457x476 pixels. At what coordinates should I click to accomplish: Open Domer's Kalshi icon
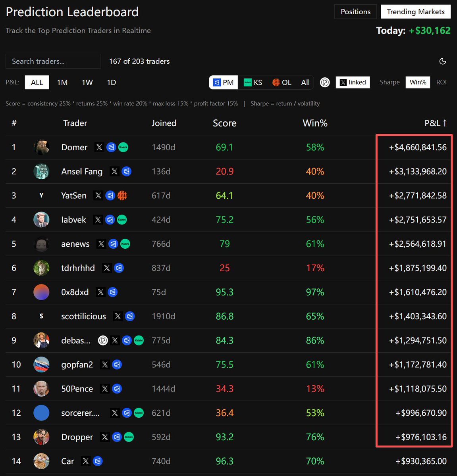tap(123, 147)
